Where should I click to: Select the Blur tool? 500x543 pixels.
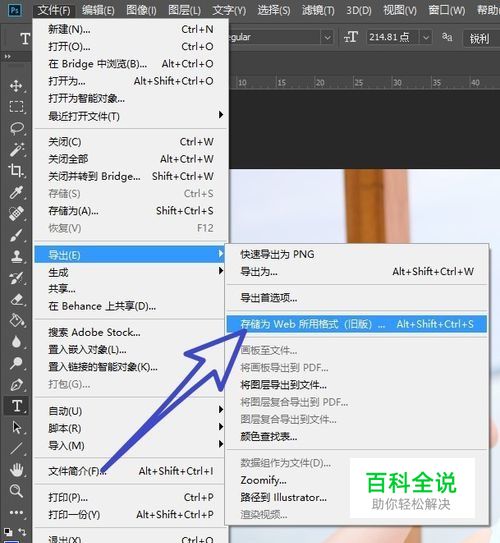pos(16,342)
